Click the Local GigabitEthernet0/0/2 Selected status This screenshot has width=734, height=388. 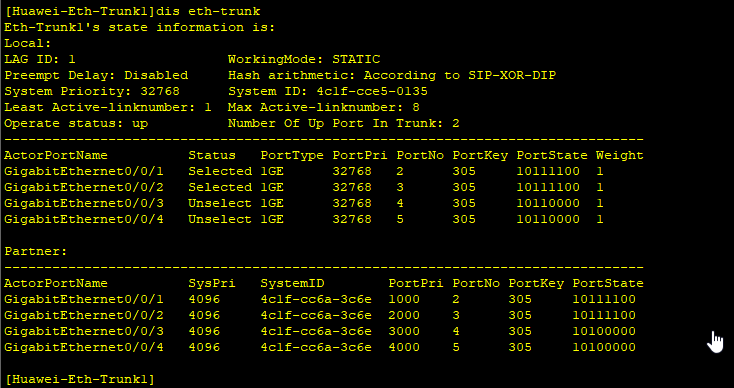point(220,187)
